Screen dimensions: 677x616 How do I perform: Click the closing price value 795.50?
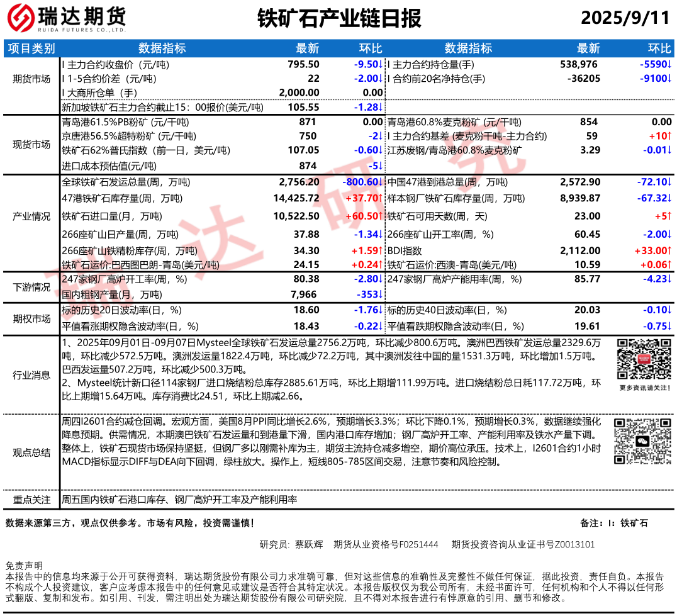click(x=303, y=64)
